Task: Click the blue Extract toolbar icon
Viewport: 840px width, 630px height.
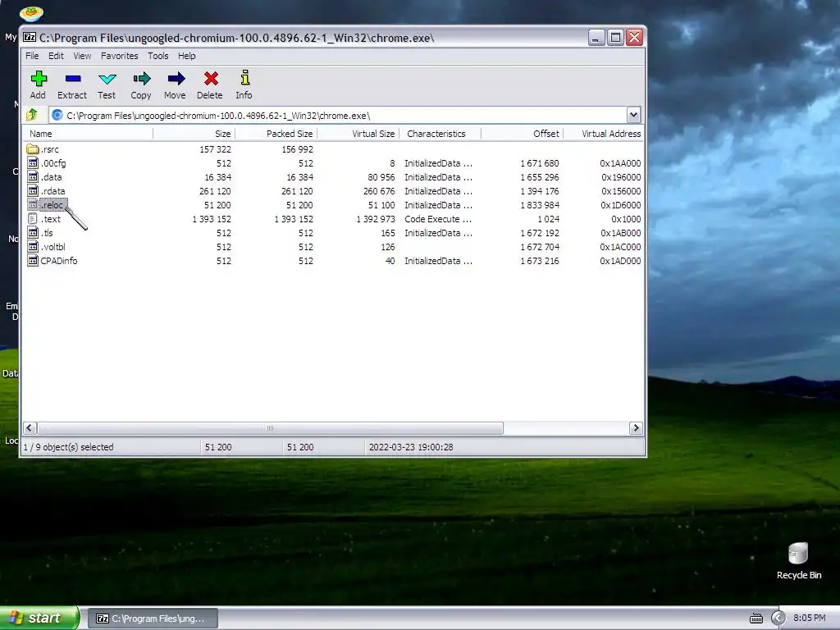Action: pos(72,79)
